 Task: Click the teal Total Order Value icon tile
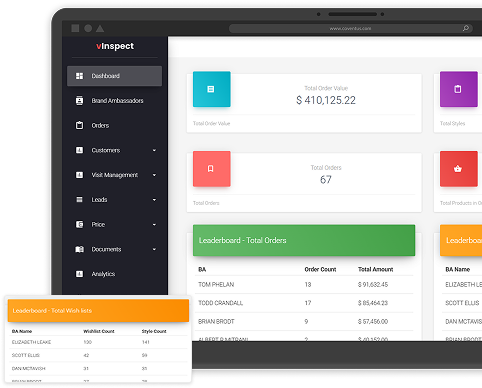pos(211,89)
